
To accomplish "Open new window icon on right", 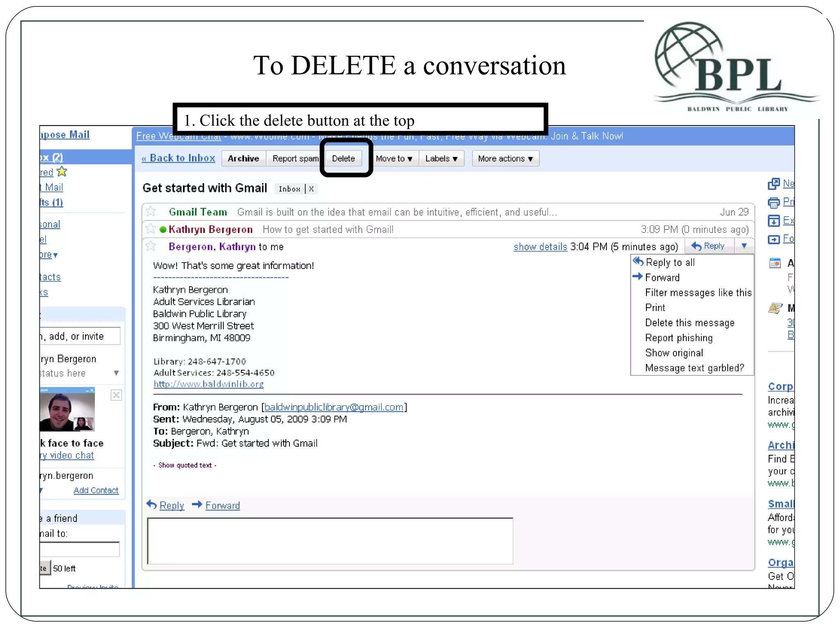I will pos(774,184).
